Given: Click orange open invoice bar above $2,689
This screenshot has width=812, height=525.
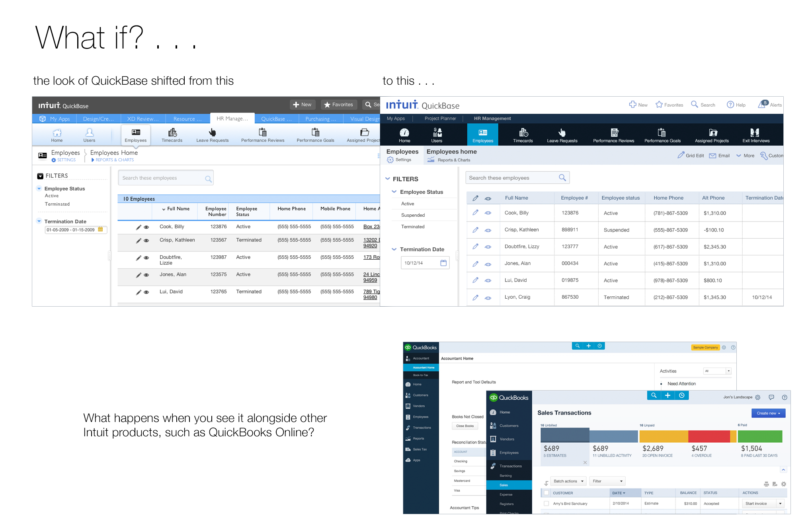Looking at the screenshot, I should point(664,436).
